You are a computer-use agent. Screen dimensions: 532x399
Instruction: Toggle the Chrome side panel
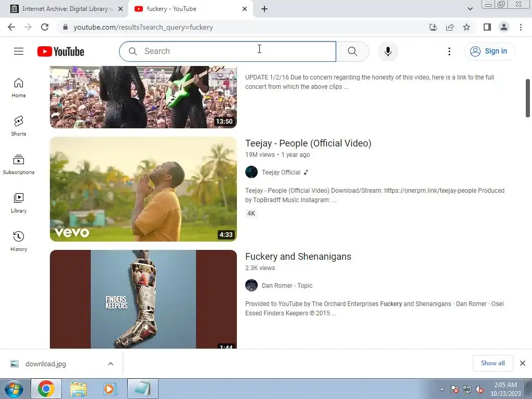pyautogui.click(x=487, y=27)
